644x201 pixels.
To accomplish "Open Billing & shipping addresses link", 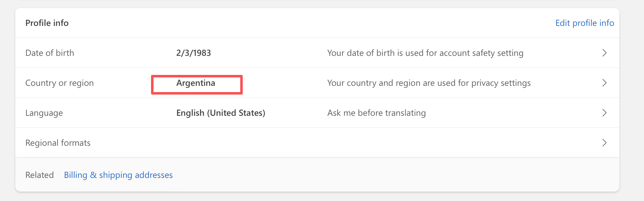I will pyautogui.click(x=118, y=175).
